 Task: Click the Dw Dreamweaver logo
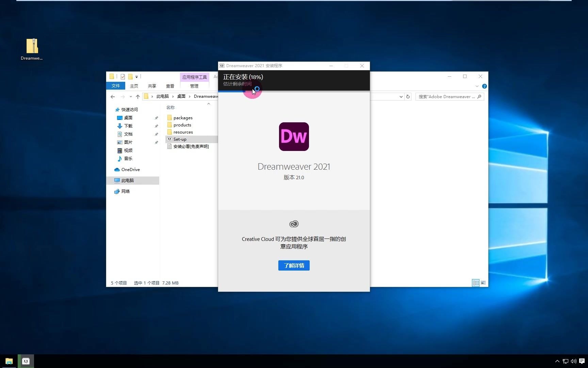pos(294,137)
